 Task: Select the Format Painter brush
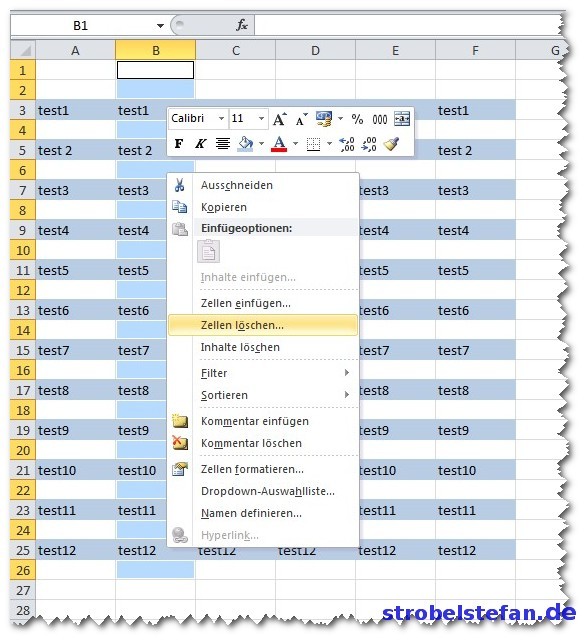pyautogui.click(x=391, y=144)
